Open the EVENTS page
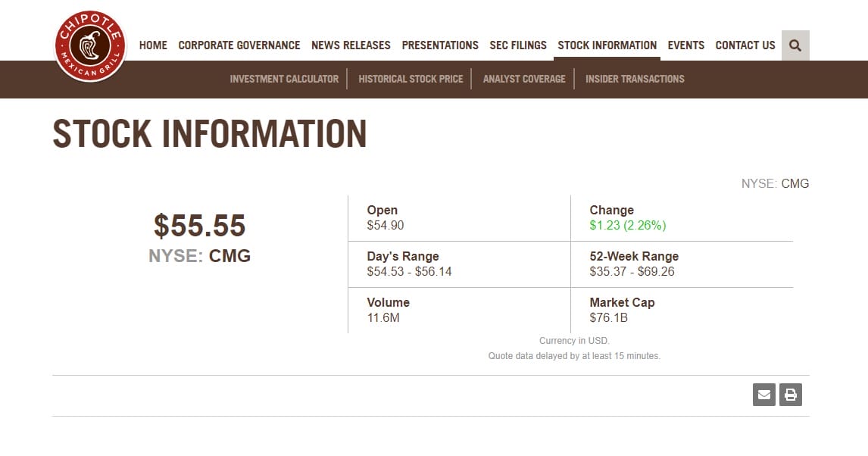Screen dimensions: 868x456 [685, 45]
